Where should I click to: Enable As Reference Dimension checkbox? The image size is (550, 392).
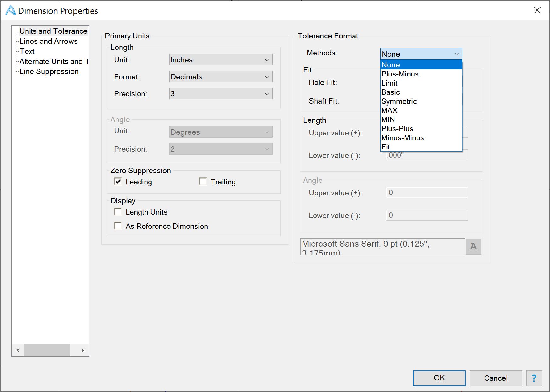(118, 226)
